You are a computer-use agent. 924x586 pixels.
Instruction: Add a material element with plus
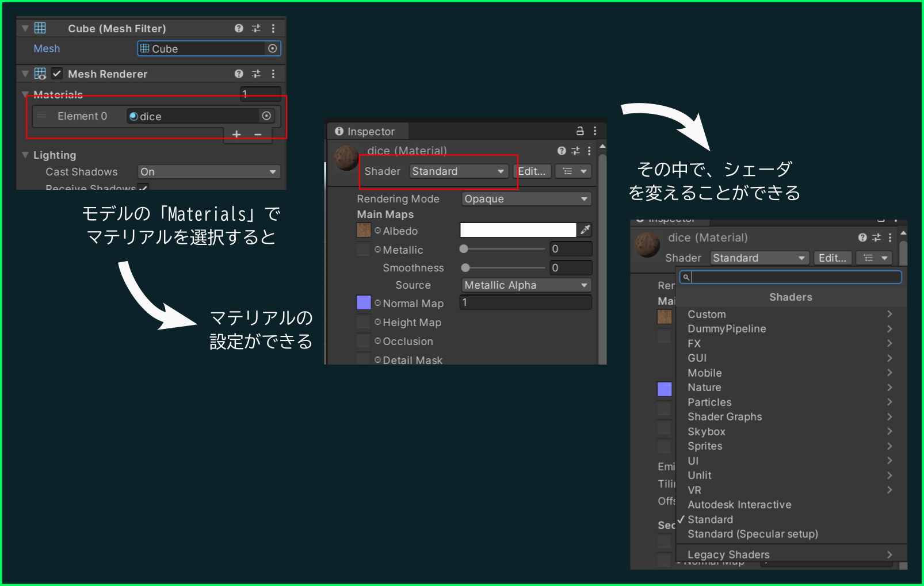point(236,135)
